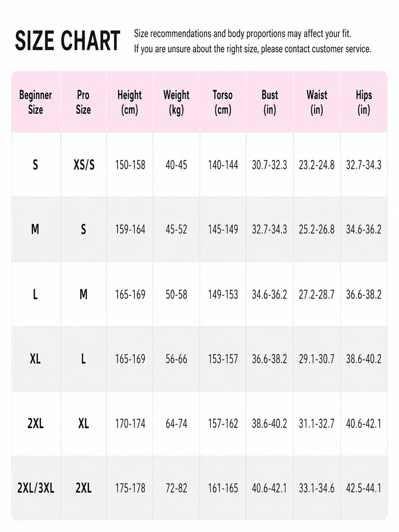The image size is (399, 532).
Task: Select the Beginner Size column header
Action: click(x=36, y=102)
